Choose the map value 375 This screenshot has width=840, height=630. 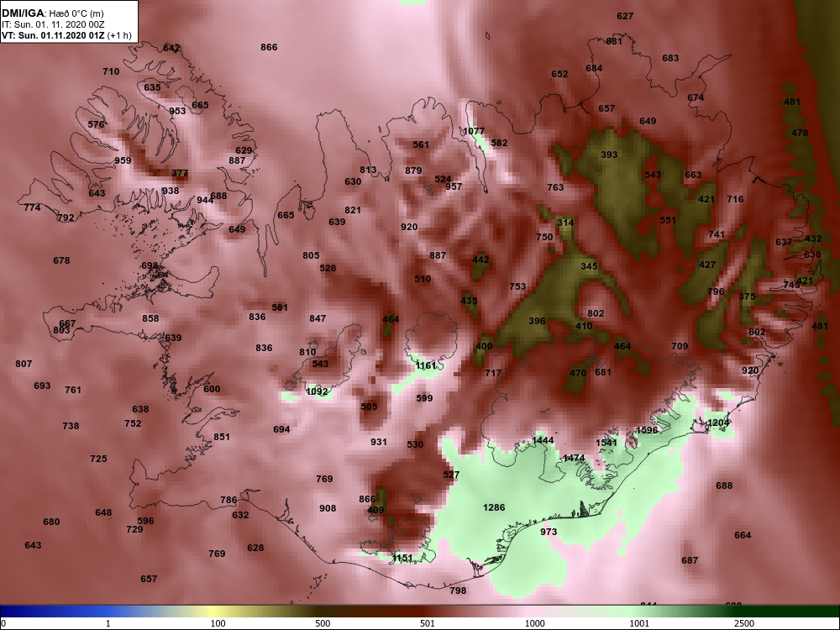point(748,297)
